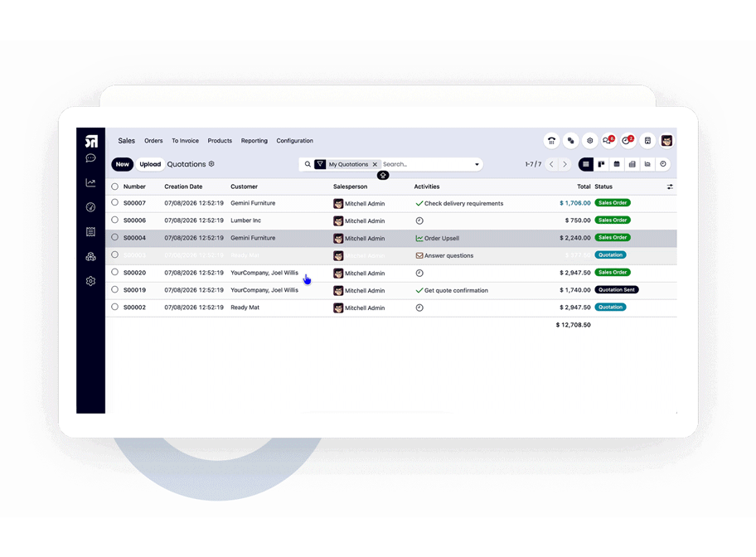Open the optional columns adjuster in header
The image size is (756, 557).
670,186
